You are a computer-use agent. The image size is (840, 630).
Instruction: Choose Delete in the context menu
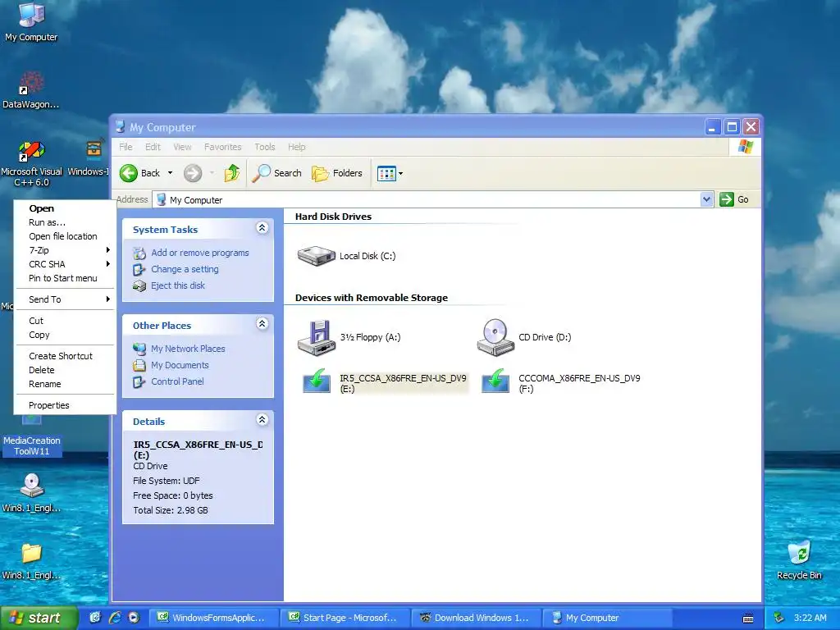[x=64, y=370]
